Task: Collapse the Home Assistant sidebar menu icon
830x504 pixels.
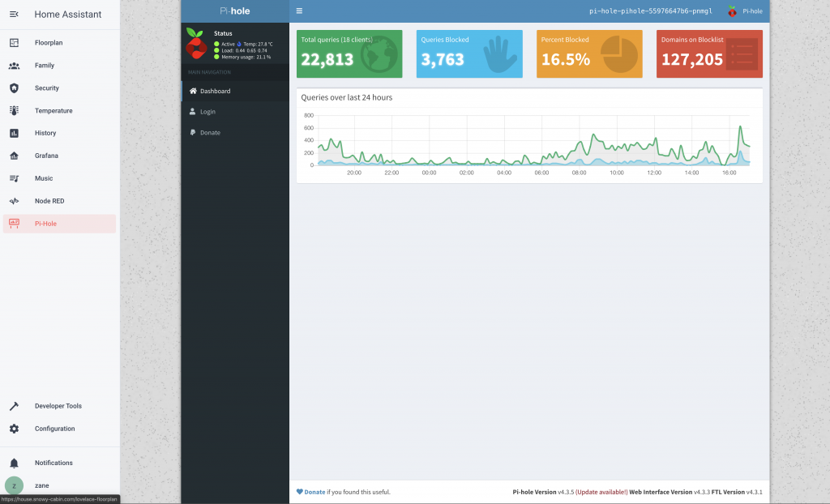Action: [x=15, y=15]
